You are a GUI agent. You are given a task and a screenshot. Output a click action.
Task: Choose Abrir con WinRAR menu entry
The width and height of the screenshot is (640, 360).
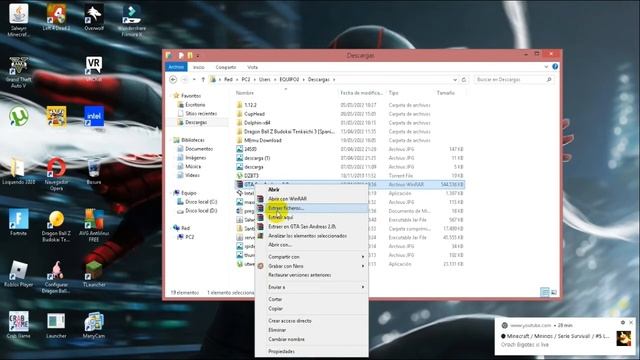tap(311, 199)
